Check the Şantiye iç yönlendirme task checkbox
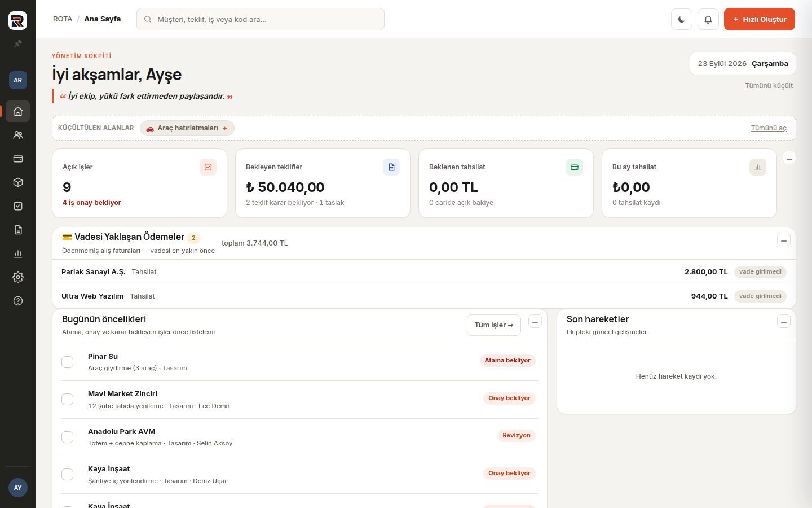Image resolution: width=812 pixels, height=508 pixels. [68, 475]
